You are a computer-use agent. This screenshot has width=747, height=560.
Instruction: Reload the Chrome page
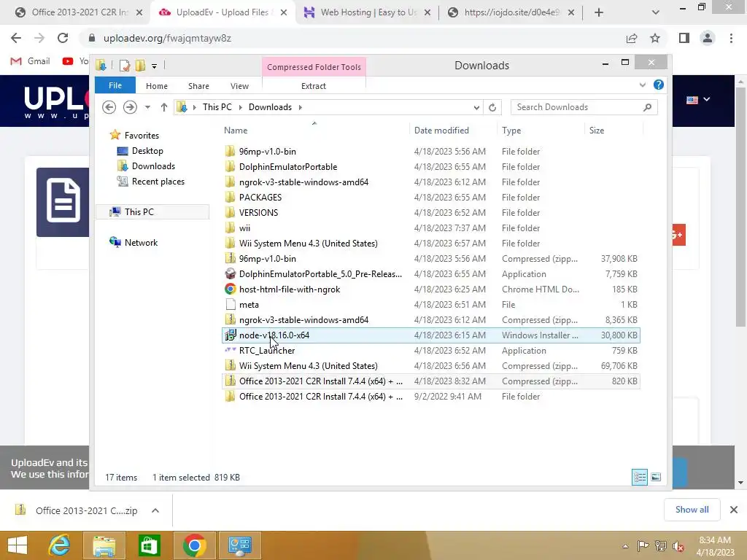[x=63, y=38]
